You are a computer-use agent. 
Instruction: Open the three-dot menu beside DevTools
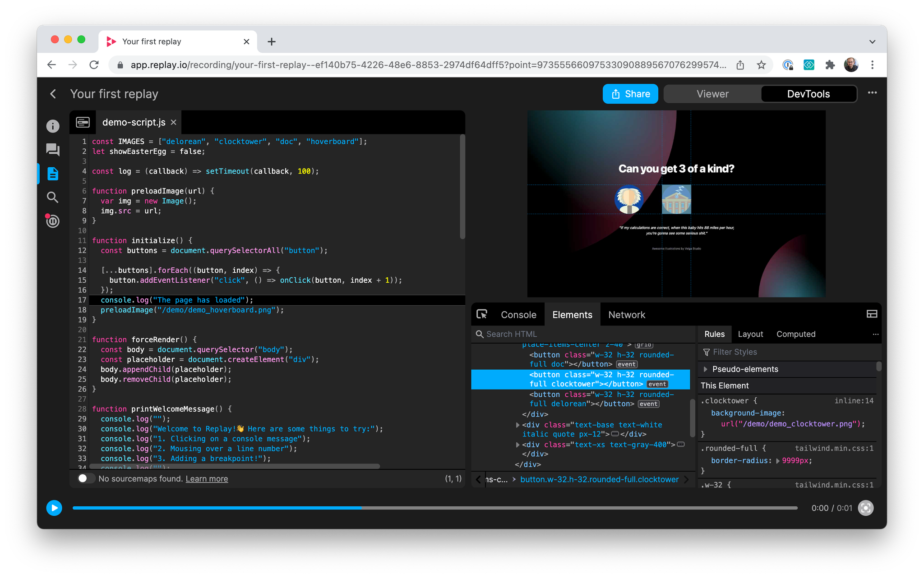(872, 93)
